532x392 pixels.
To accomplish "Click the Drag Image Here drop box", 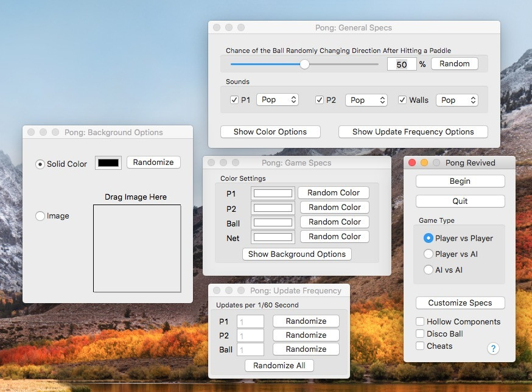I will tap(137, 248).
